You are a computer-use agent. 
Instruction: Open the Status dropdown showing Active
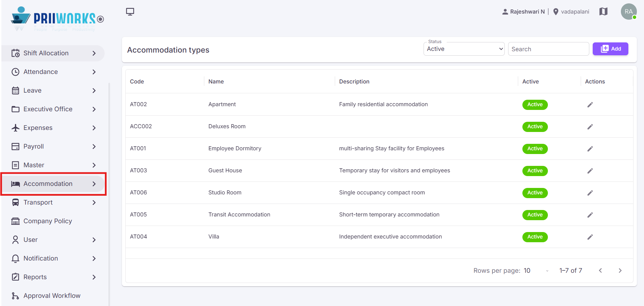click(x=464, y=49)
